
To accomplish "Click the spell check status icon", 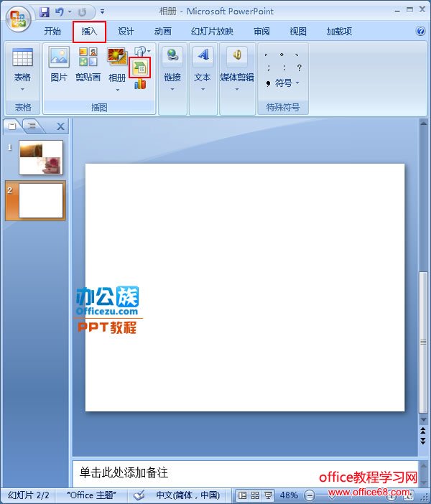I will point(139,495).
